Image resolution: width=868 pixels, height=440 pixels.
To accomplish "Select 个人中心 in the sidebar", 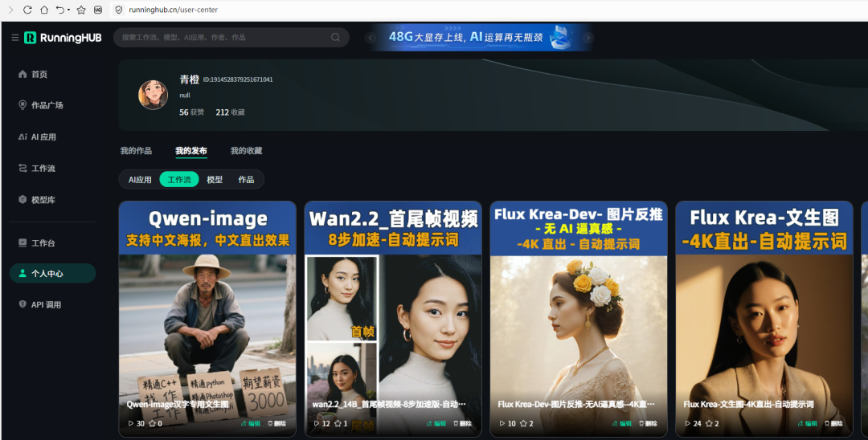I will pyautogui.click(x=52, y=273).
